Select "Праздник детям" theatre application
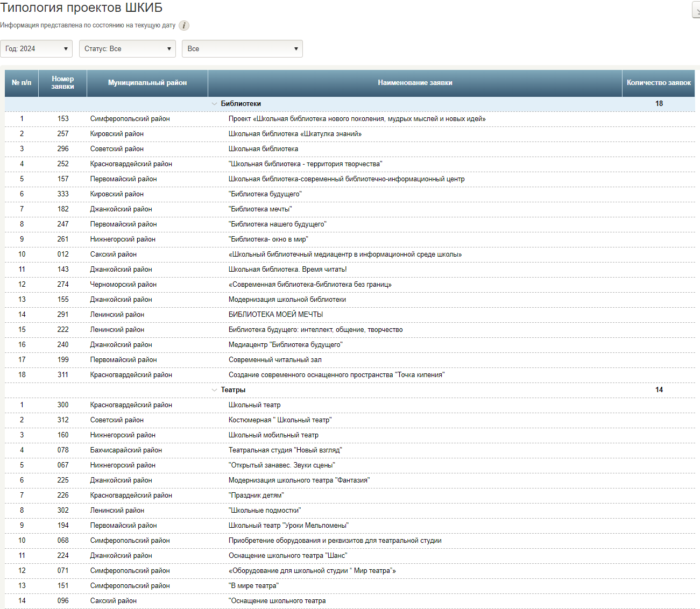The width and height of the screenshot is (700, 609). pos(256,495)
